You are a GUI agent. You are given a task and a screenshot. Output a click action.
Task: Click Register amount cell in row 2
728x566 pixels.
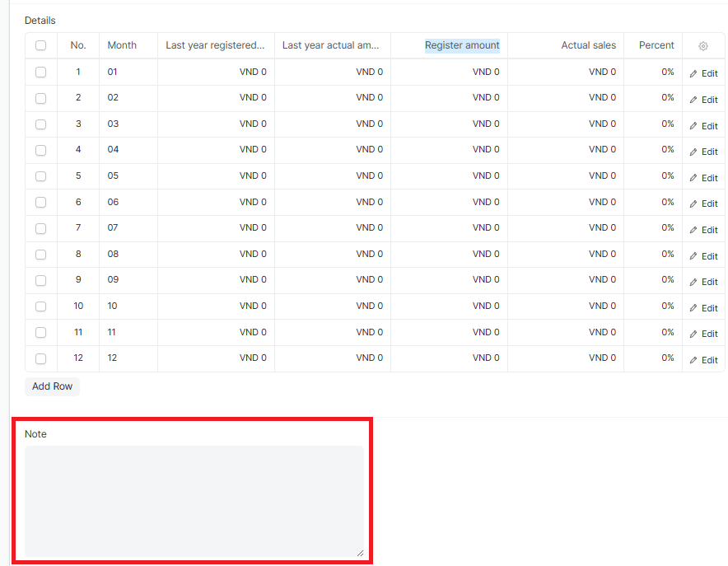point(449,98)
